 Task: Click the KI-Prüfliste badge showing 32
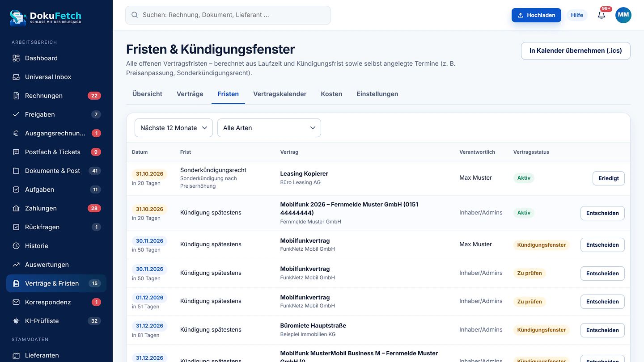[94, 321]
